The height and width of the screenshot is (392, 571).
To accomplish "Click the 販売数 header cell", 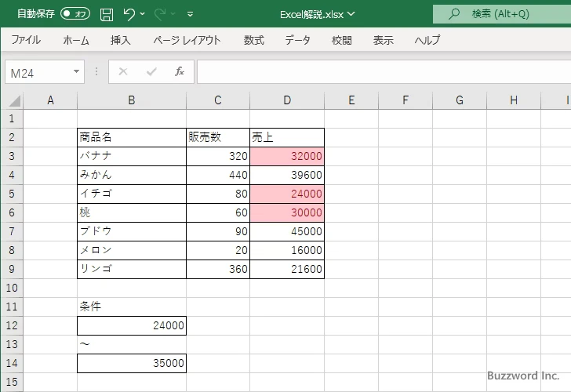I will [x=218, y=137].
